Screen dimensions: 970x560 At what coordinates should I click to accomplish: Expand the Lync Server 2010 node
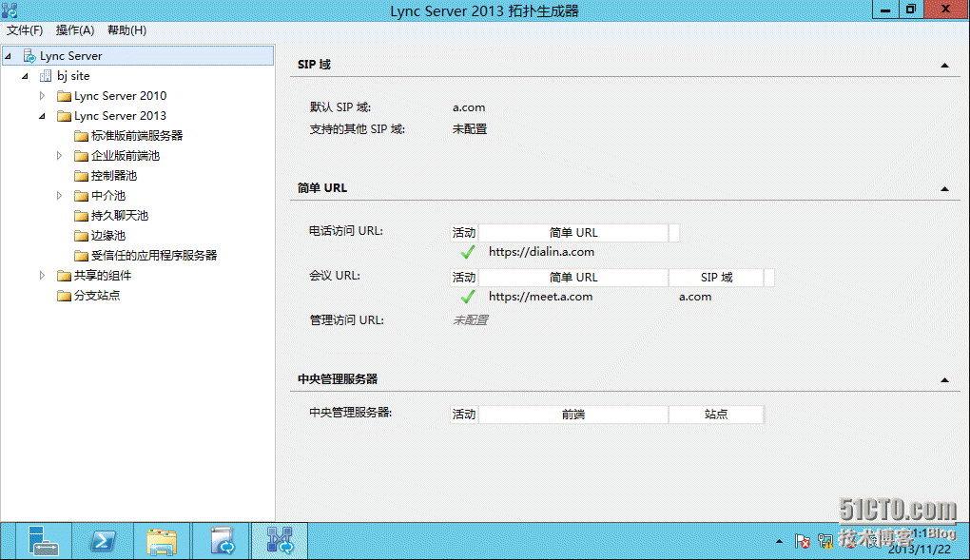pos(42,96)
